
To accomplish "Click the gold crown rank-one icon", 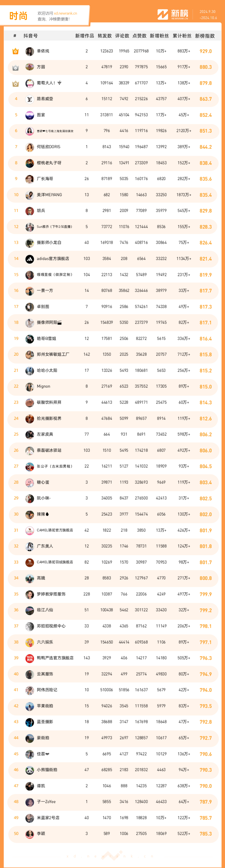I will (x=15, y=51).
